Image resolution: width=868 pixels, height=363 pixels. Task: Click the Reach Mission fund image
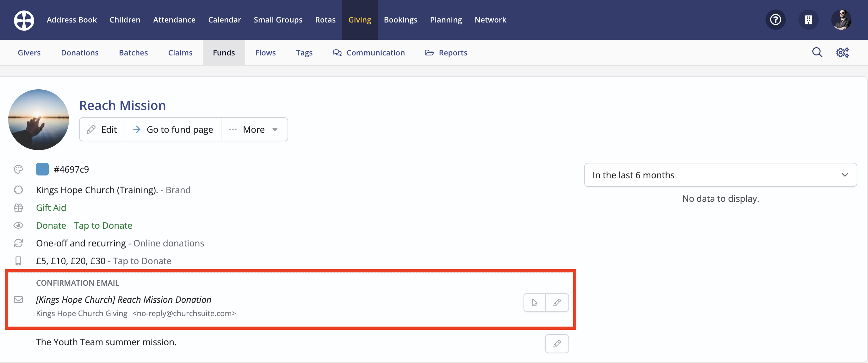coord(38,120)
